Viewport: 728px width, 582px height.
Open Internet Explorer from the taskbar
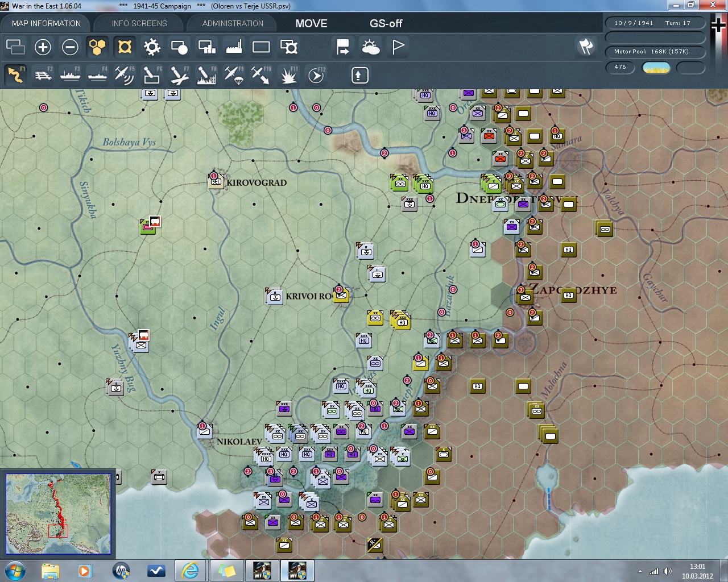(x=190, y=570)
